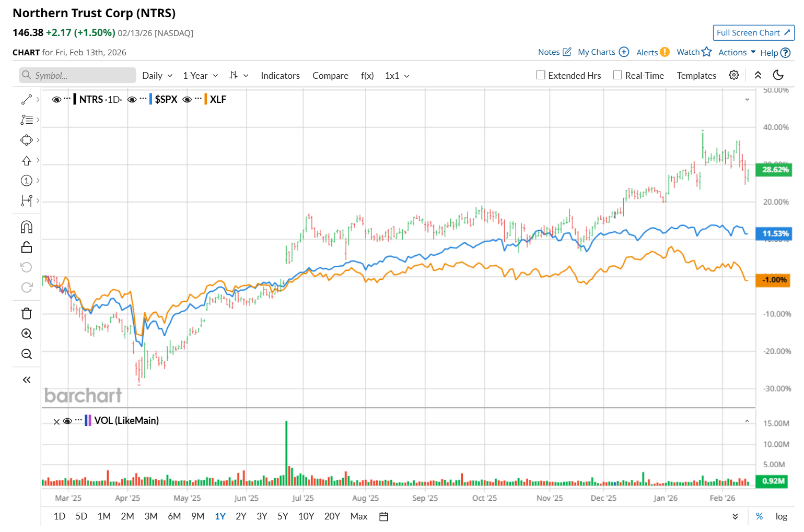Screen dimensions: 804x532
Task: Hide the $SPX comparison line
Action: tap(132, 99)
